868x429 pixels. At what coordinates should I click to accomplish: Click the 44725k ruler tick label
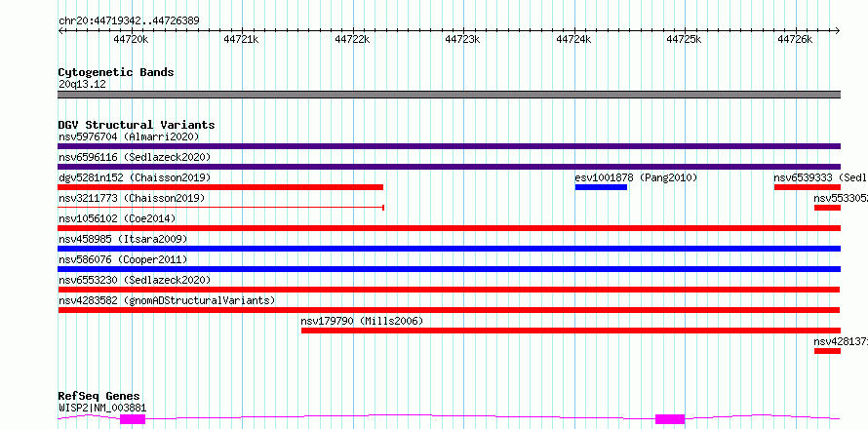[685, 39]
